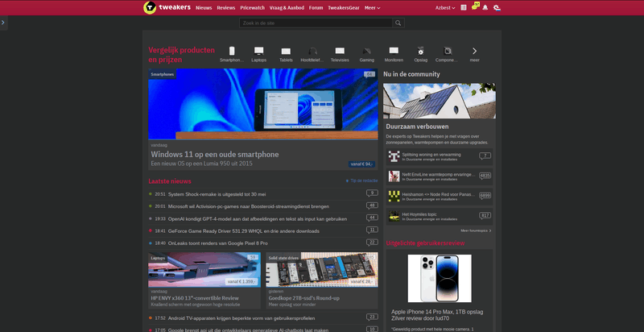Click reply count 817 bubble

coord(485,215)
